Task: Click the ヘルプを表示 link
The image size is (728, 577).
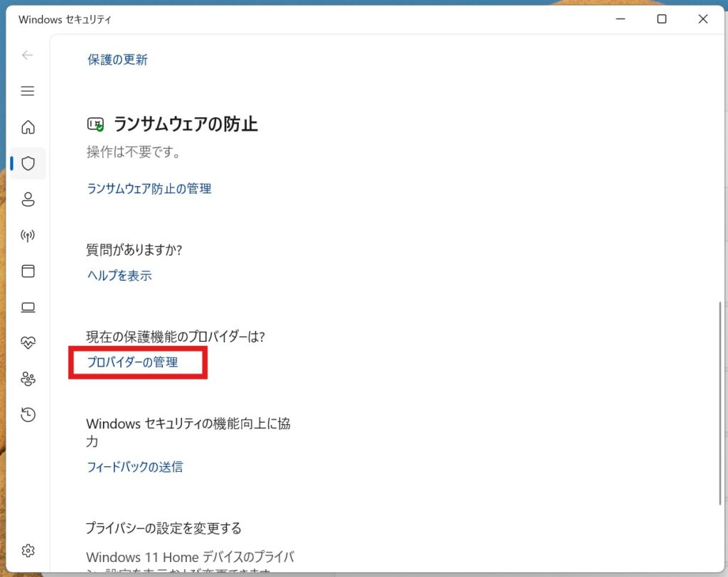Action: click(x=119, y=276)
